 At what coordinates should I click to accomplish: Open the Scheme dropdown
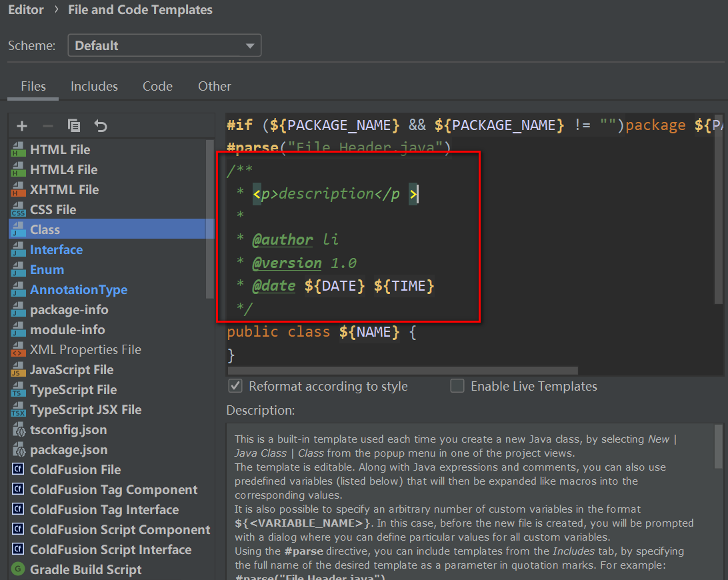point(165,45)
